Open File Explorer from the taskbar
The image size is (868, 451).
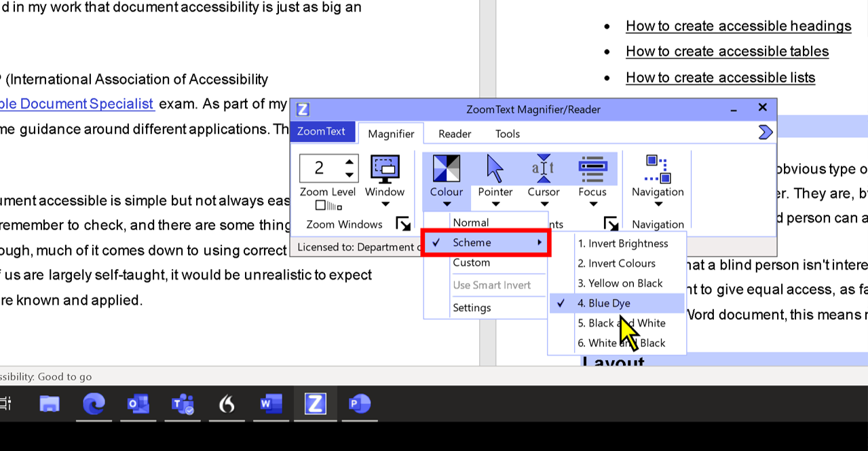pyautogui.click(x=50, y=404)
